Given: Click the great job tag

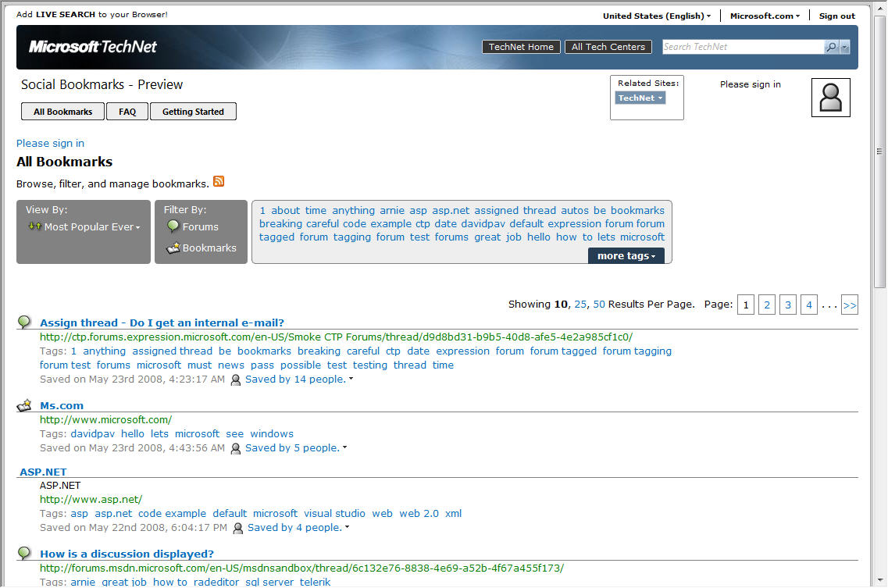Looking at the screenshot, I should (x=124, y=582).
